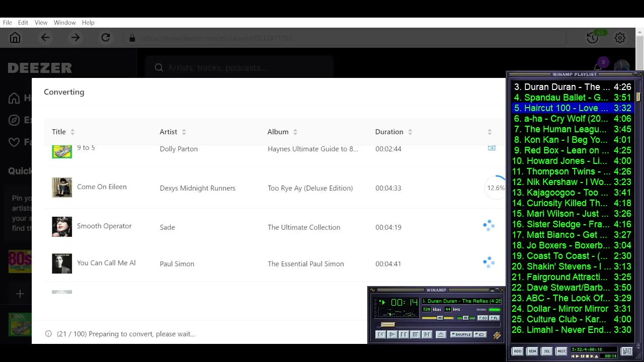Open the Deezer notifications bell

(x=598, y=67)
